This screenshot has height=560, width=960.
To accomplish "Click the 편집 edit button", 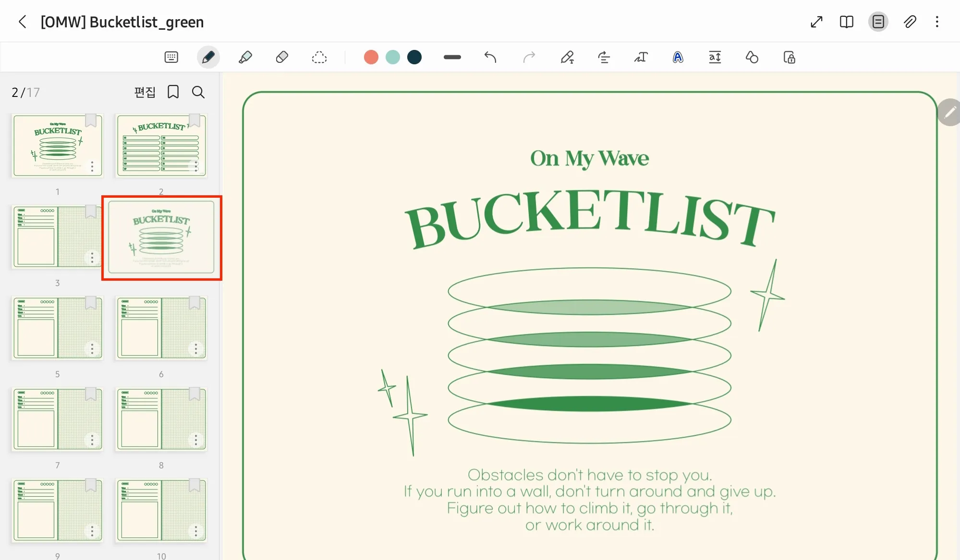I will [x=145, y=92].
